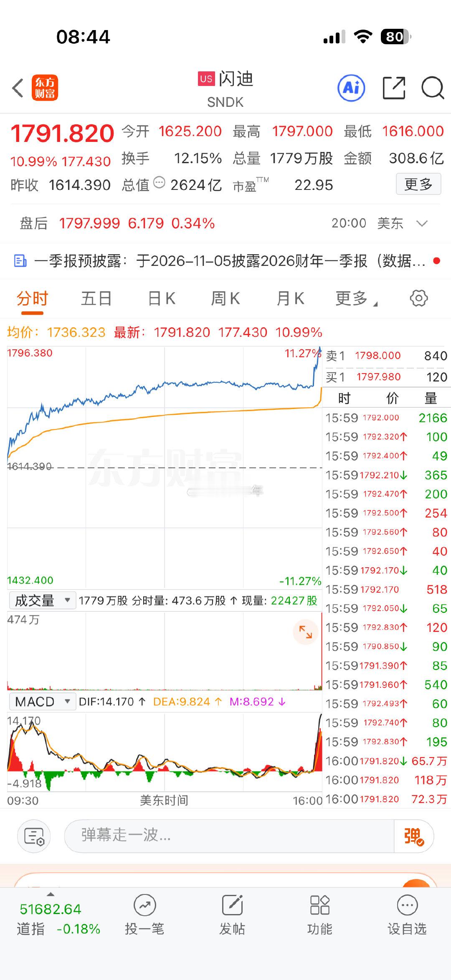Tap the DIF:14.170 readout
This screenshot has width=451, height=980.
pos(112,702)
